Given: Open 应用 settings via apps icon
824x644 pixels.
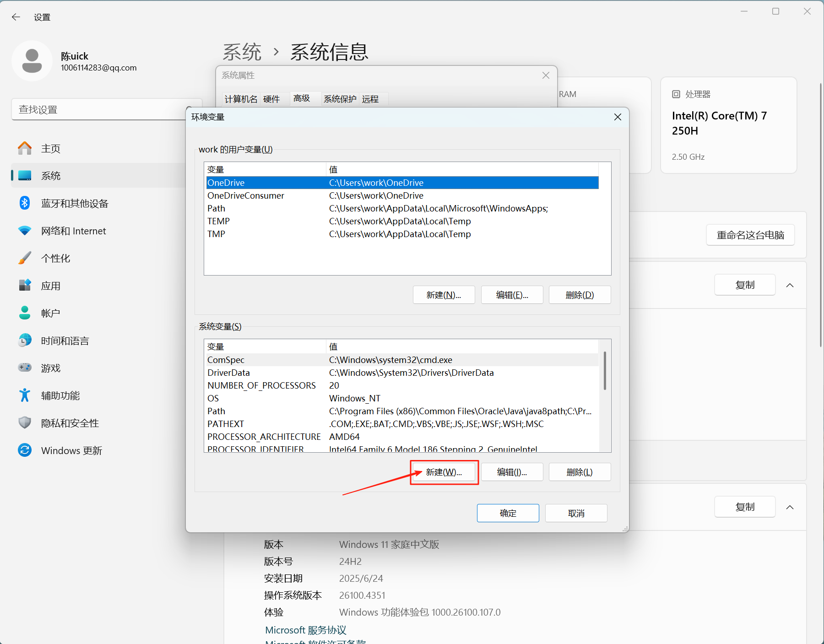Looking at the screenshot, I should 25,285.
